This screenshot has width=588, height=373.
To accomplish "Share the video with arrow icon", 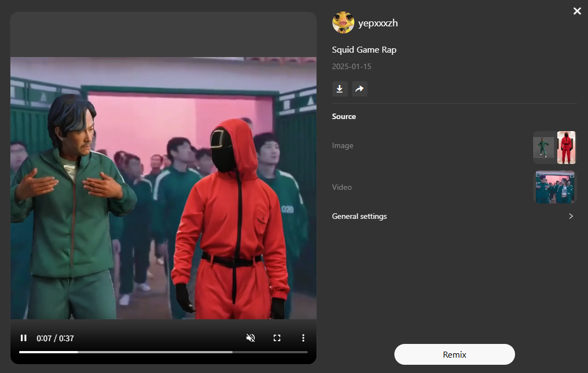I will click(360, 89).
